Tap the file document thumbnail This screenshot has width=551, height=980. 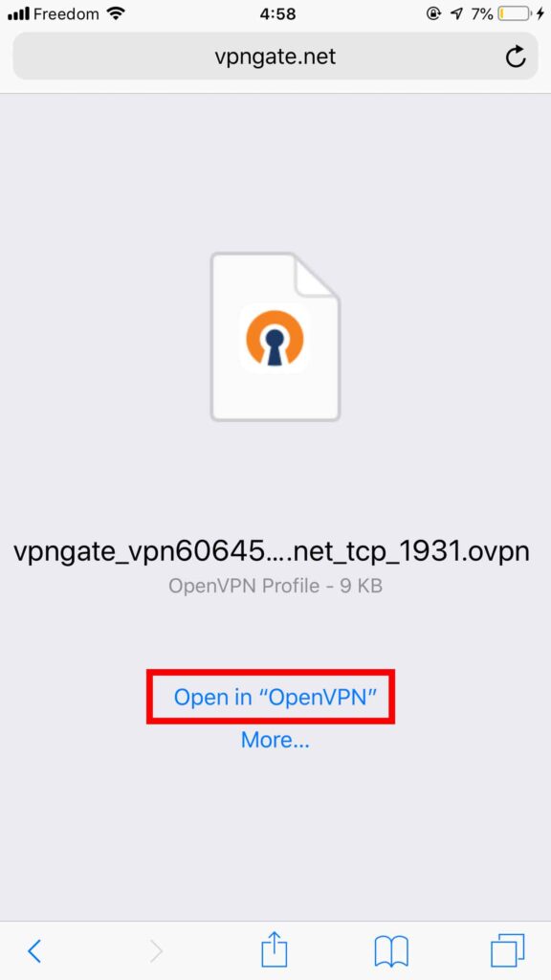click(x=275, y=337)
